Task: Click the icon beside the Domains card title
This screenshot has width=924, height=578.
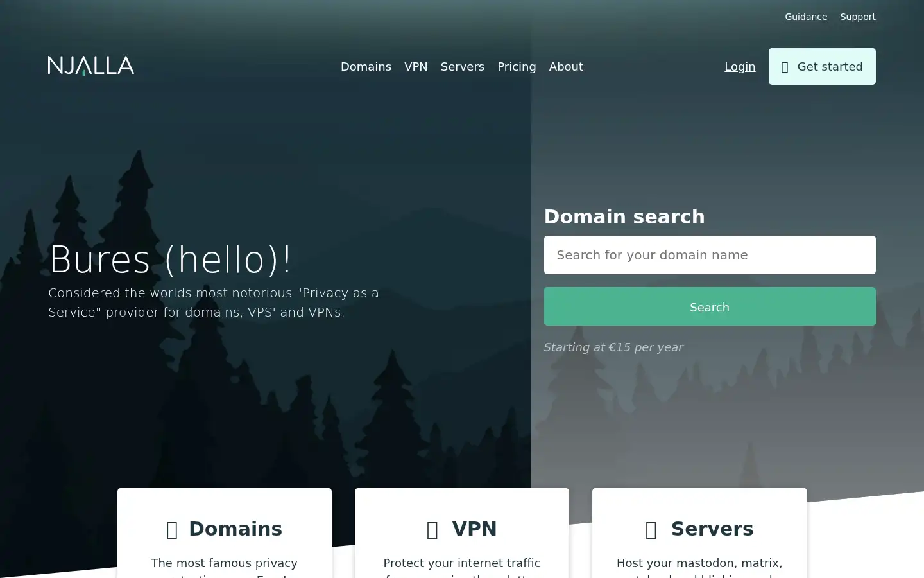Action: point(172,530)
